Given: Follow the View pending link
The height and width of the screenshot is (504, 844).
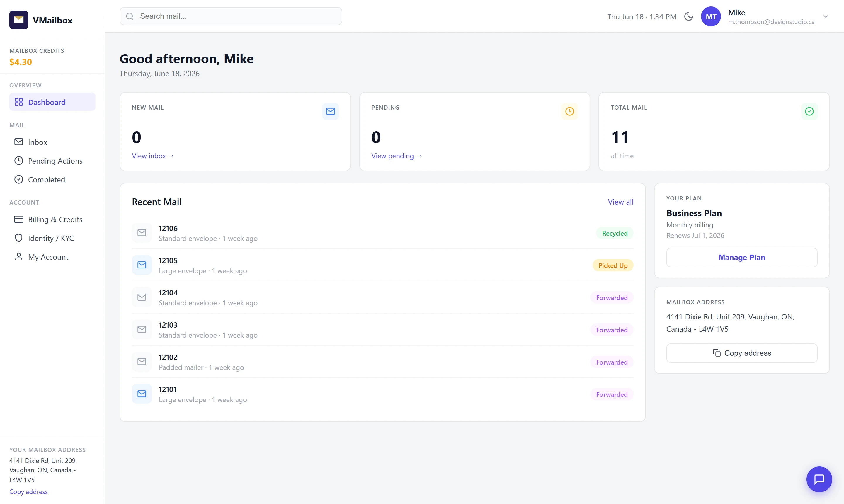Looking at the screenshot, I should (x=396, y=156).
